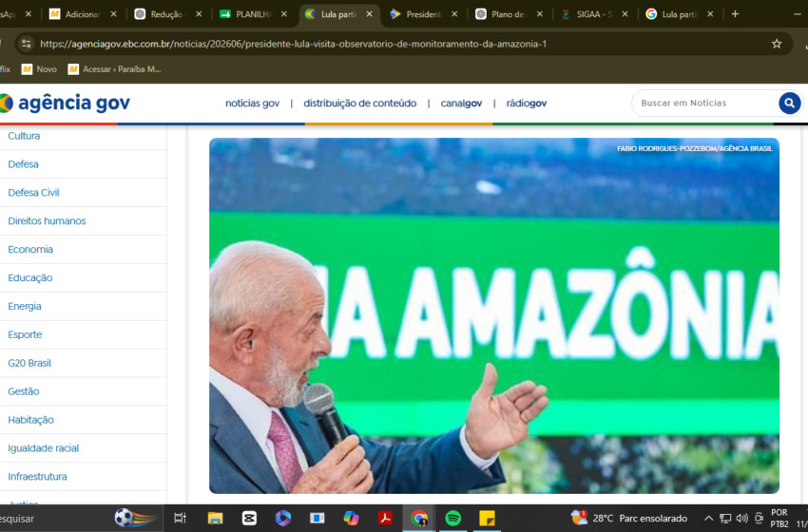The image size is (808, 532).
Task: Close the Redução tab
Action: 199,14
